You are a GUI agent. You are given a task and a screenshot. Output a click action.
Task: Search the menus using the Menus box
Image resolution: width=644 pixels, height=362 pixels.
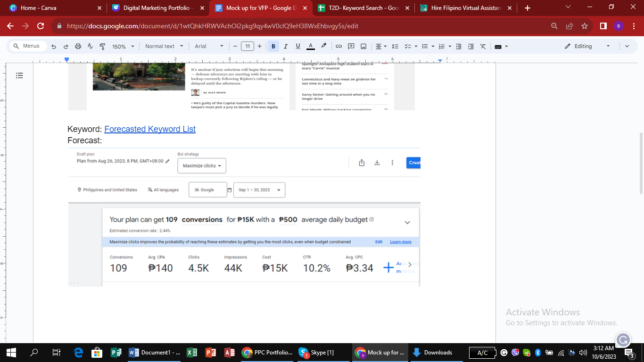[28, 46]
